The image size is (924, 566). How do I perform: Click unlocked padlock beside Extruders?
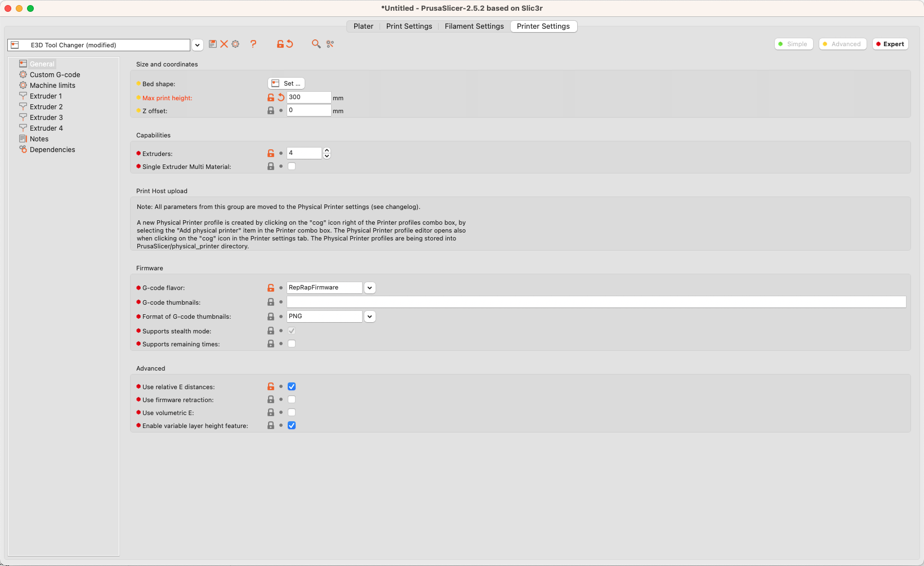pos(271,153)
